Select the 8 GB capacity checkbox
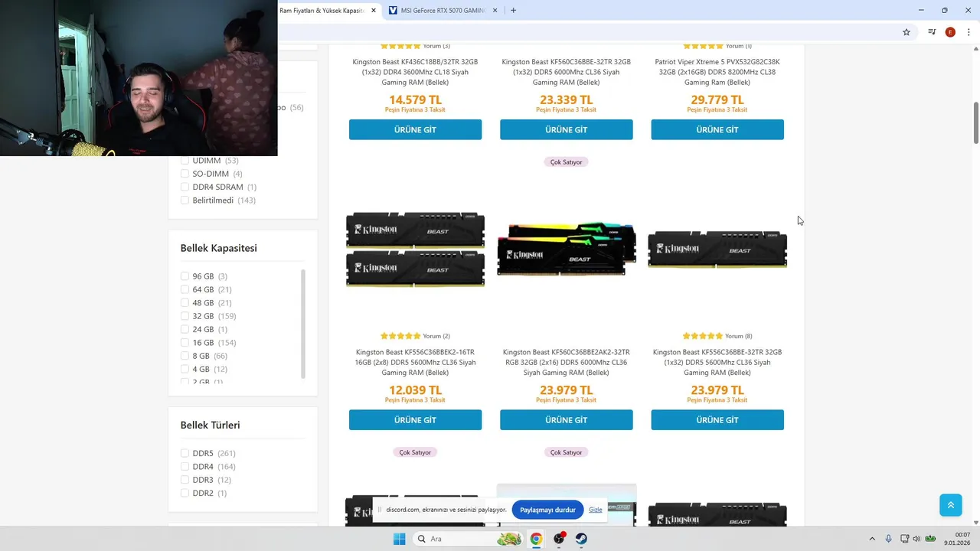This screenshot has width=980, height=551. point(185,356)
